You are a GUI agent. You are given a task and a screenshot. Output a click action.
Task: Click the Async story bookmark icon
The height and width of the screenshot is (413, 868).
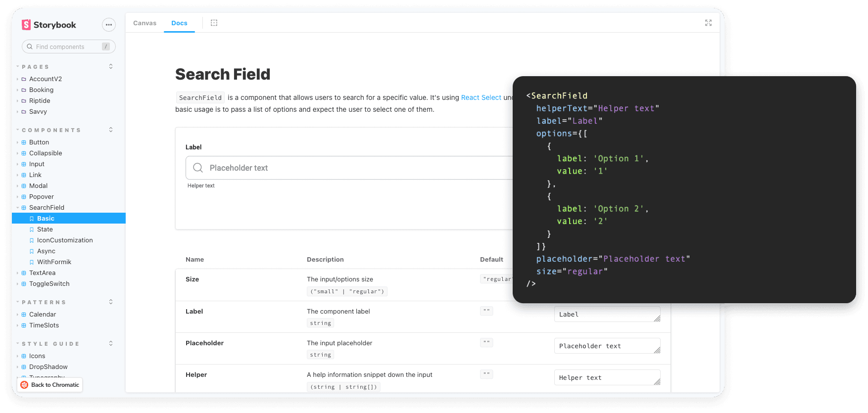(x=32, y=251)
